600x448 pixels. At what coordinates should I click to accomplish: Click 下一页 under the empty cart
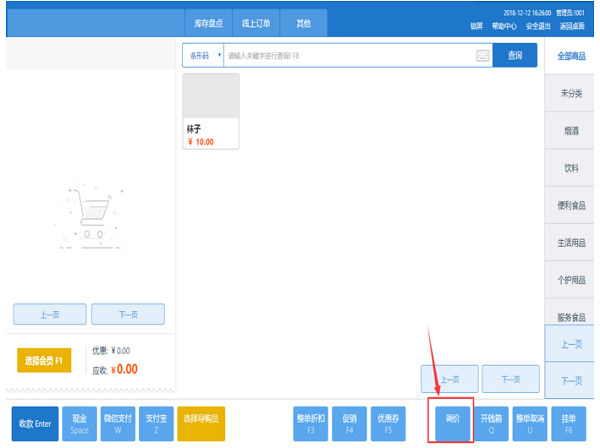[x=128, y=314]
